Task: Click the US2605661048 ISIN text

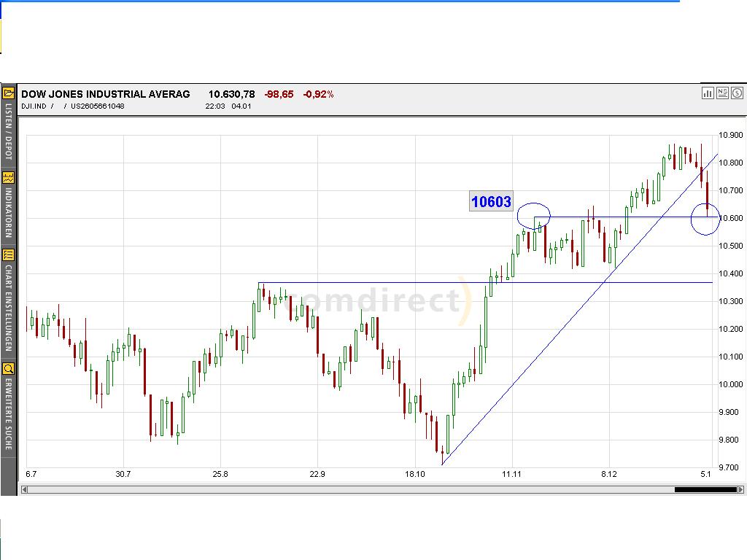Action: tap(97, 106)
